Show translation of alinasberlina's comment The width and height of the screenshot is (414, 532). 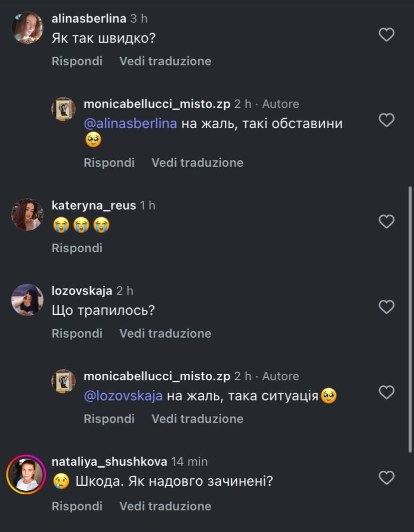coord(165,61)
